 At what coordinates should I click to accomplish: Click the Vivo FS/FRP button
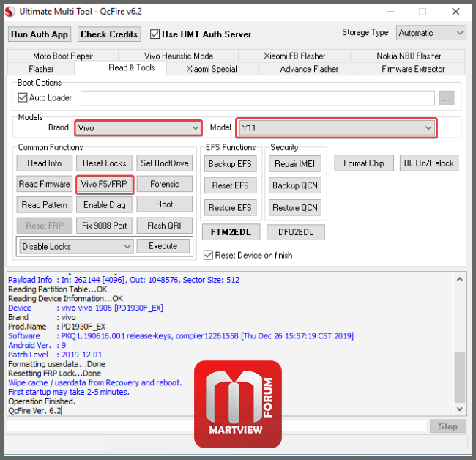click(105, 184)
